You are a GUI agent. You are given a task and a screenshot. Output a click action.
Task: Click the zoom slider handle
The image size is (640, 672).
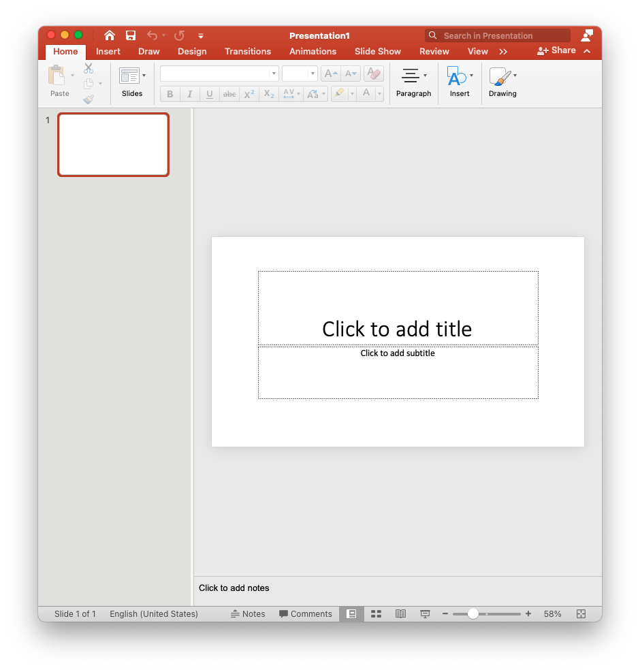click(x=473, y=613)
